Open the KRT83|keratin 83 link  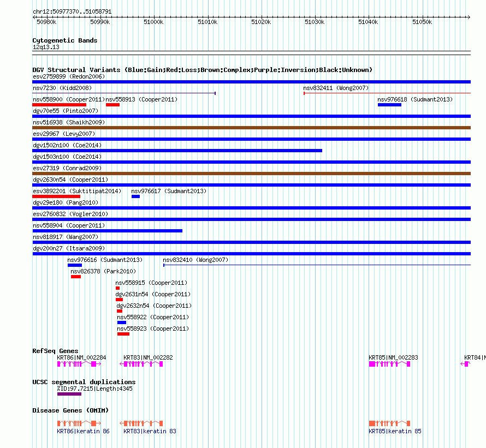(x=150, y=431)
